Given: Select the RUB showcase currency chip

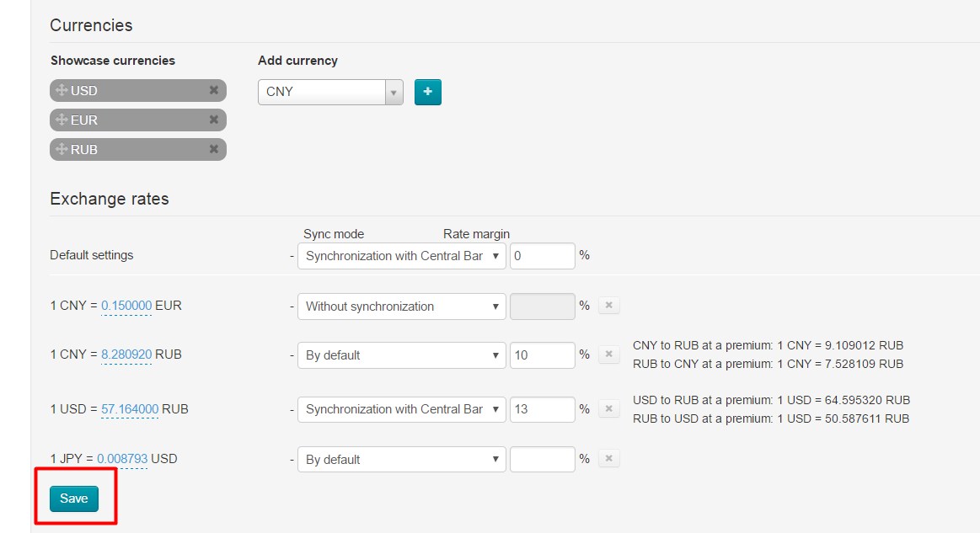Looking at the screenshot, I should [x=137, y=149].
